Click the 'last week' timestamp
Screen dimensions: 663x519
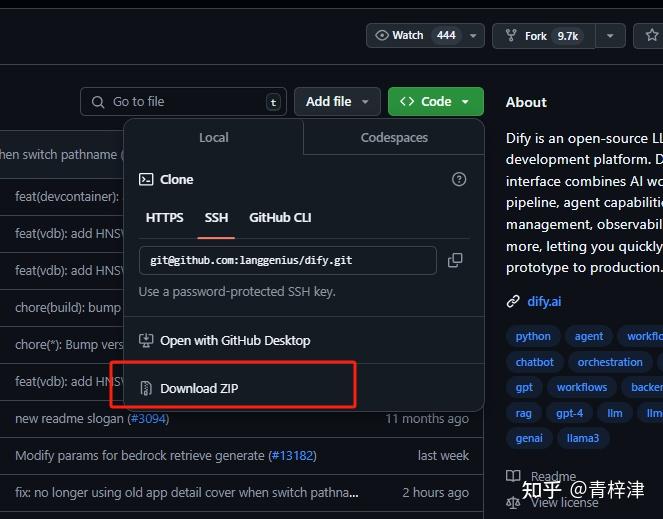pos(443,456)
